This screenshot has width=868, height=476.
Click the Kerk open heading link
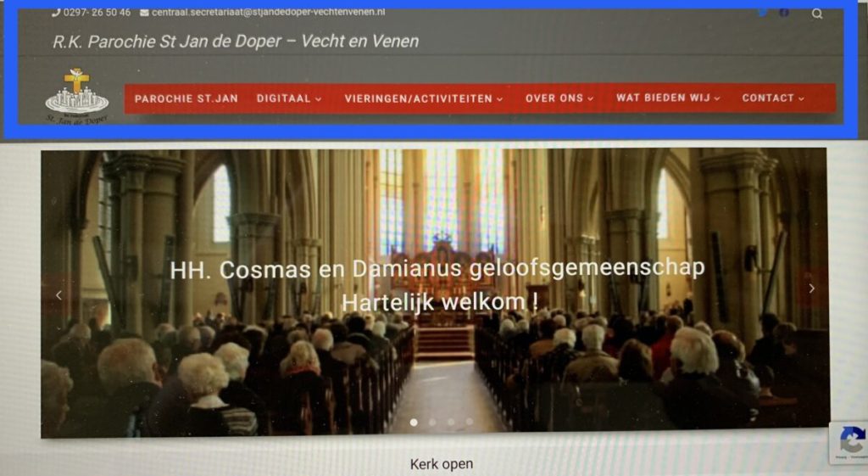(x=441, y=464)
